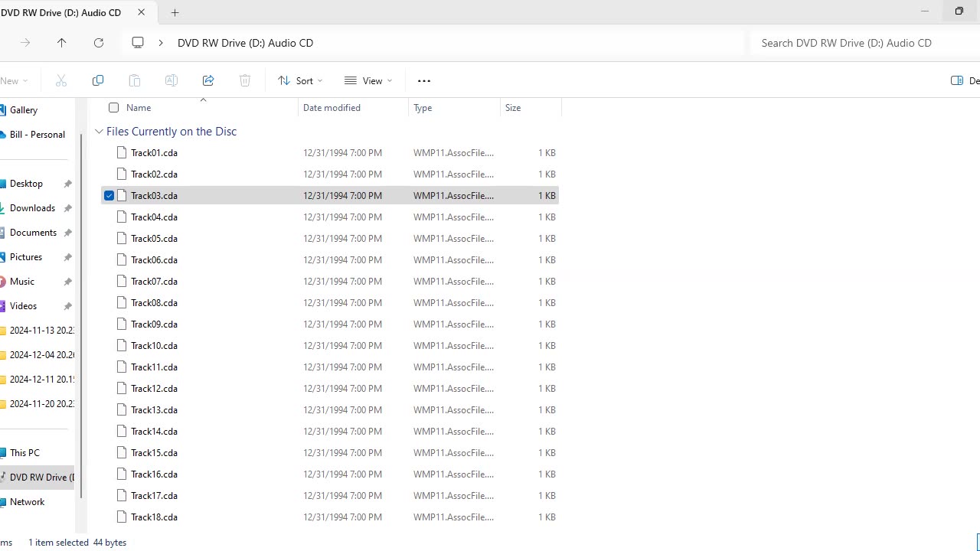Sort by the Date modified column
The height and width of the screenshot is (551, 980).
pos(332,108)
